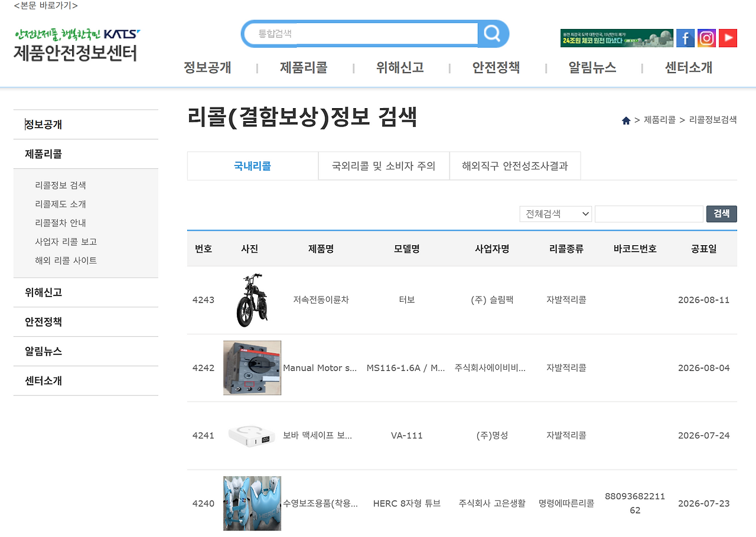
Task: Click recall type 명령에따른리콜
Action: pyautogui.click(x=566, y=504)
